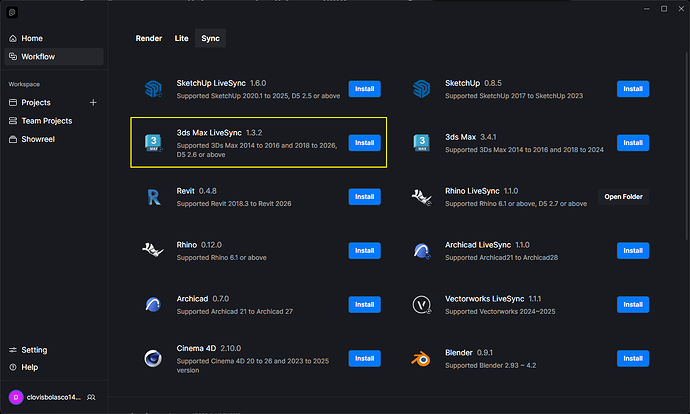This screenshot has width=690, height=414.
Task: Install Vectorworks LiveSync 1.1.1
Action: tap(633, 305)
